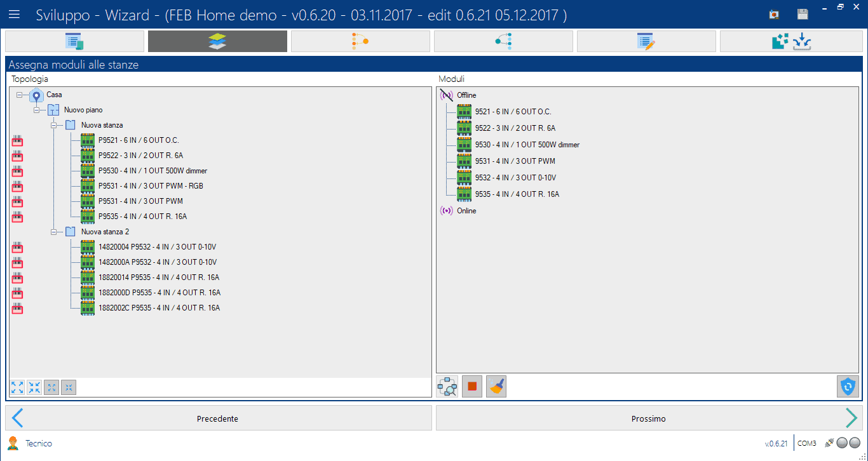This screenshot has width=868, height=461.
Task: Select offline module 9521 - 6 IN / 6 OUT O.C.
Action: click(513, 112)
